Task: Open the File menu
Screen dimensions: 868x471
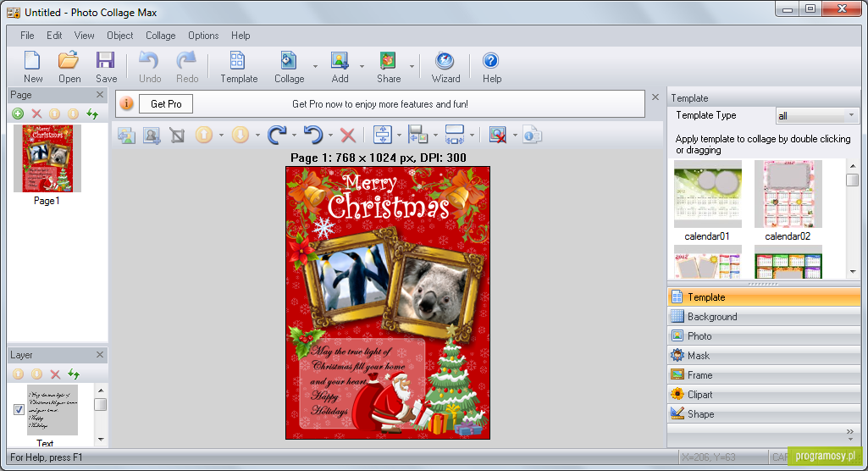Action: click(x=27, y=36)
